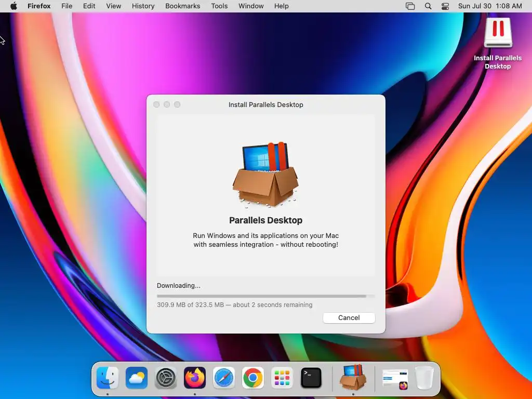Open the Tools menu

pyautogui.click(x=219, y=6)
